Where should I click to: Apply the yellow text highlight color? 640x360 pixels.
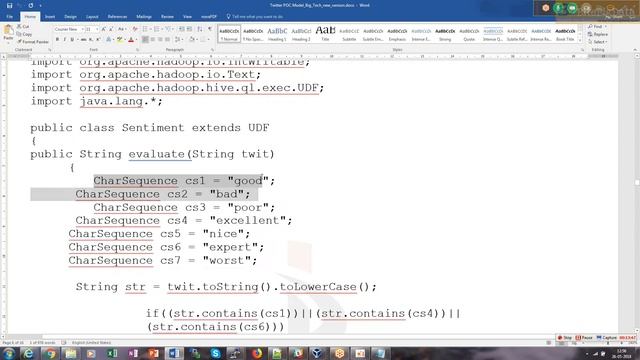[x=119, y=40]
